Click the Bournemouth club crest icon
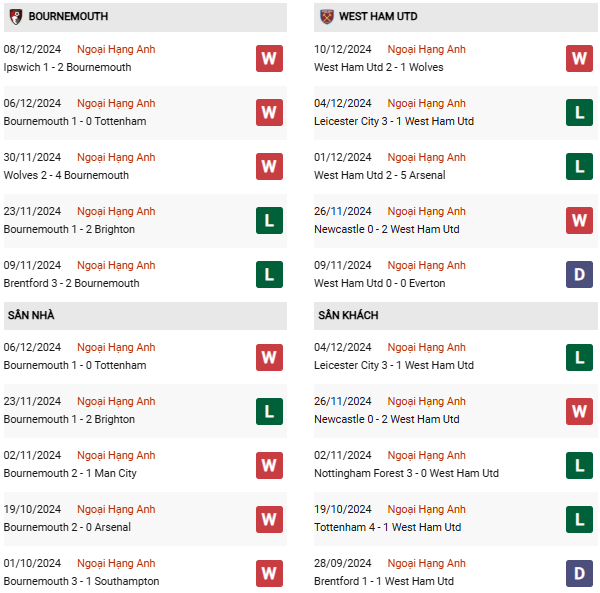 click(16, 17)
